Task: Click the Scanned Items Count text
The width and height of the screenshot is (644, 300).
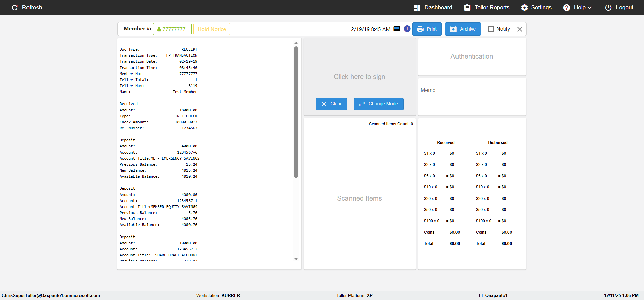Action: [x=391, y=124]
